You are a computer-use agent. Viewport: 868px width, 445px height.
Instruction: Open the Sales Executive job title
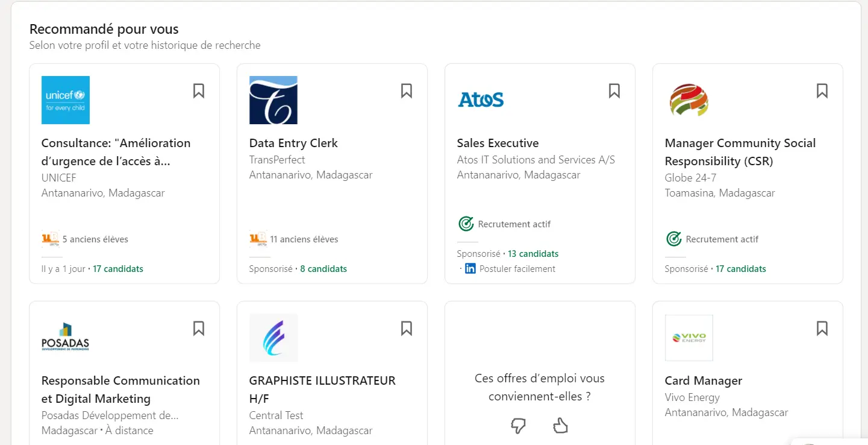(x=498, y=143)
